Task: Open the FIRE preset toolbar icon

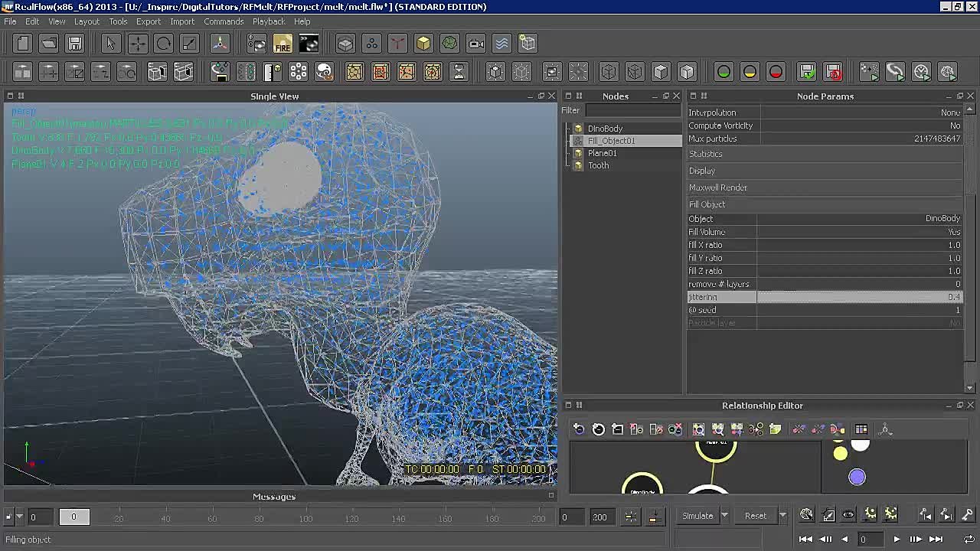Action: [283, 44]
